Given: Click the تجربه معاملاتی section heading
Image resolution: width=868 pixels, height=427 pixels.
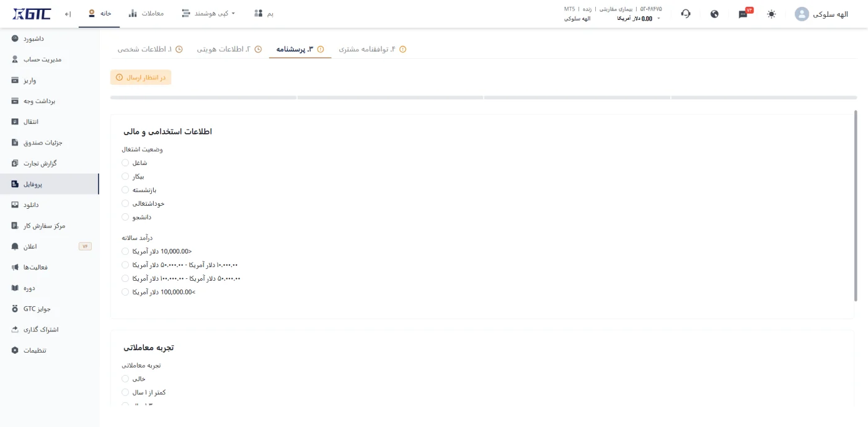Looking at the screenshot, I should (148, 347).
